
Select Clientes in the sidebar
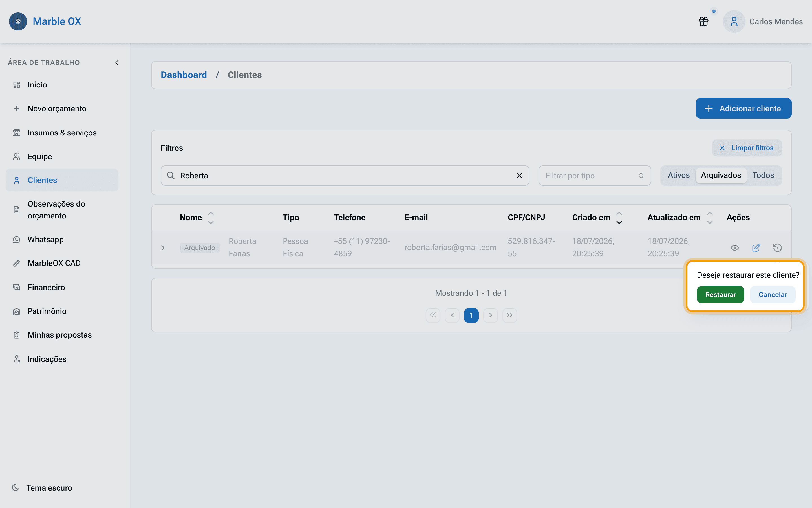pos(62,180)
